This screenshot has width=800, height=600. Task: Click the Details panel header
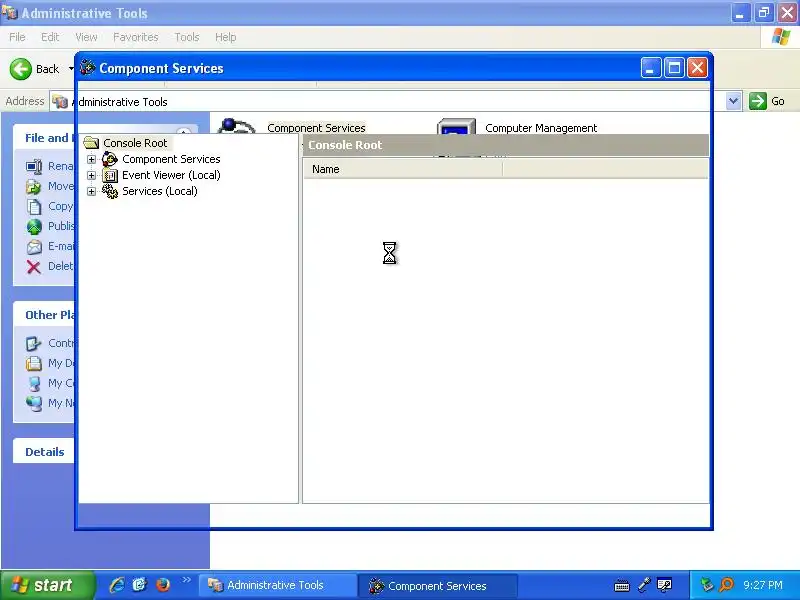pyautogui.click(x=44, y=452)
